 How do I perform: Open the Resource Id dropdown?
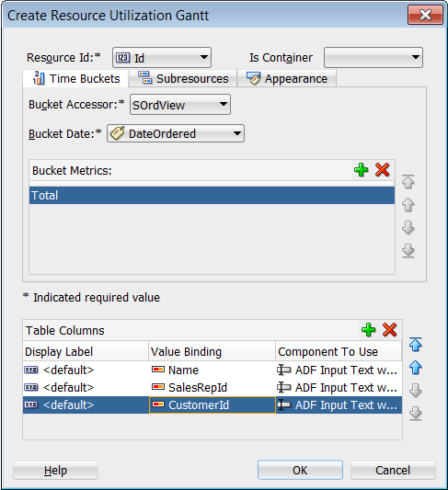pos(162,58)
